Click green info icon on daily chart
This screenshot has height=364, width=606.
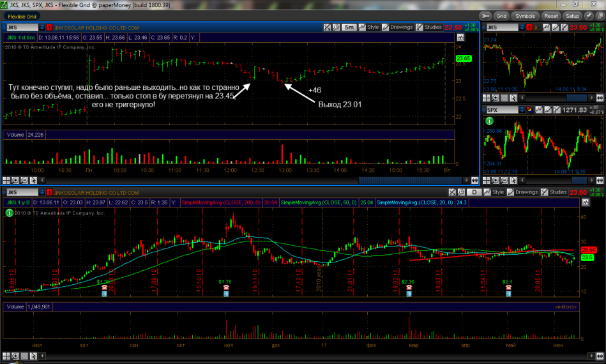pyautogui.click(x=9, y=213)
